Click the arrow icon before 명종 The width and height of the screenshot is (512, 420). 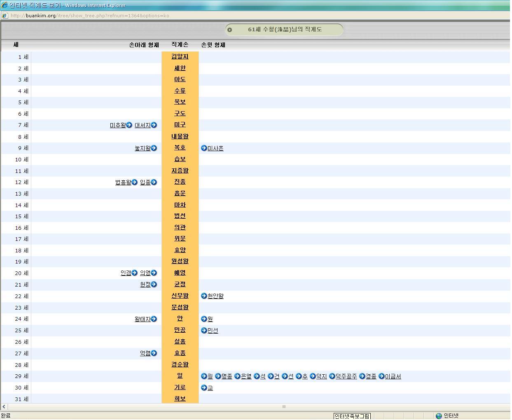coord(218,376)
